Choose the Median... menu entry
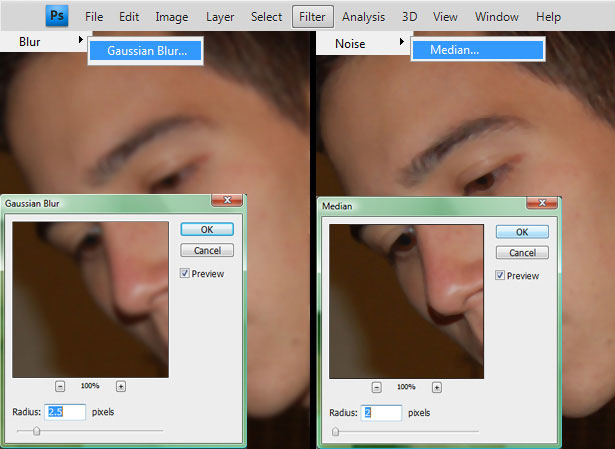The image size is (615, 449). point(478,50)
